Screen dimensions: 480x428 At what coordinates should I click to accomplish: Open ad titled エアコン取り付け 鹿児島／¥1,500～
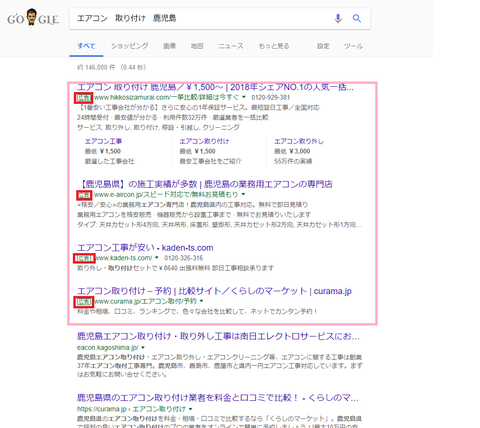[215, 87]
